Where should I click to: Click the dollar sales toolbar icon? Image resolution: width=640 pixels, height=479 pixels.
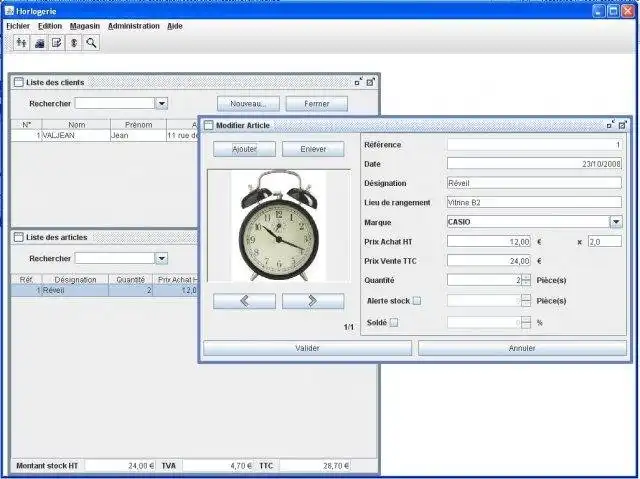click(74, 42)
